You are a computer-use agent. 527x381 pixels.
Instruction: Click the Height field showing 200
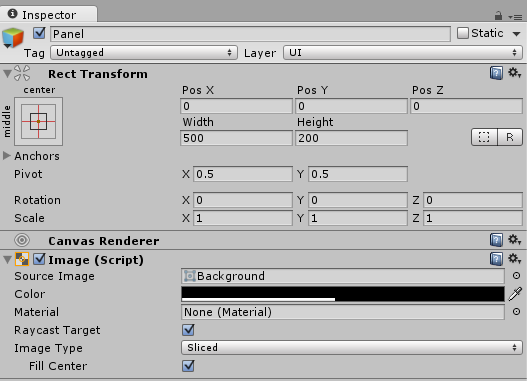point(351,138)
